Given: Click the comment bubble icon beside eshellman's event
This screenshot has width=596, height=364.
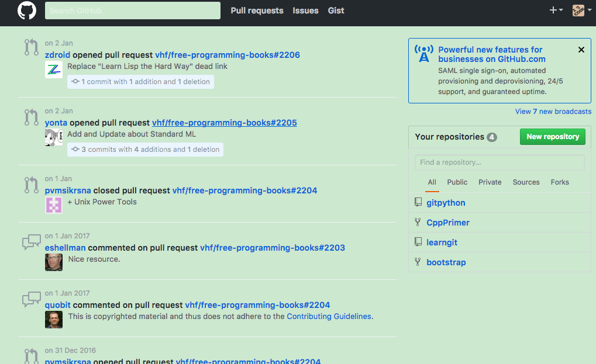Looking at the screenshot, I should [x=32, y=242].
